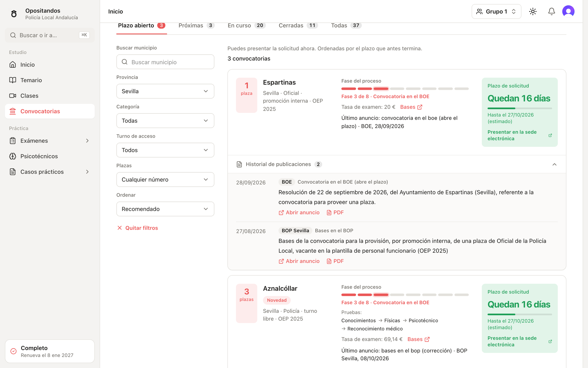Click the external-link icon next to Espartinas Bases

tap(420, 107)
